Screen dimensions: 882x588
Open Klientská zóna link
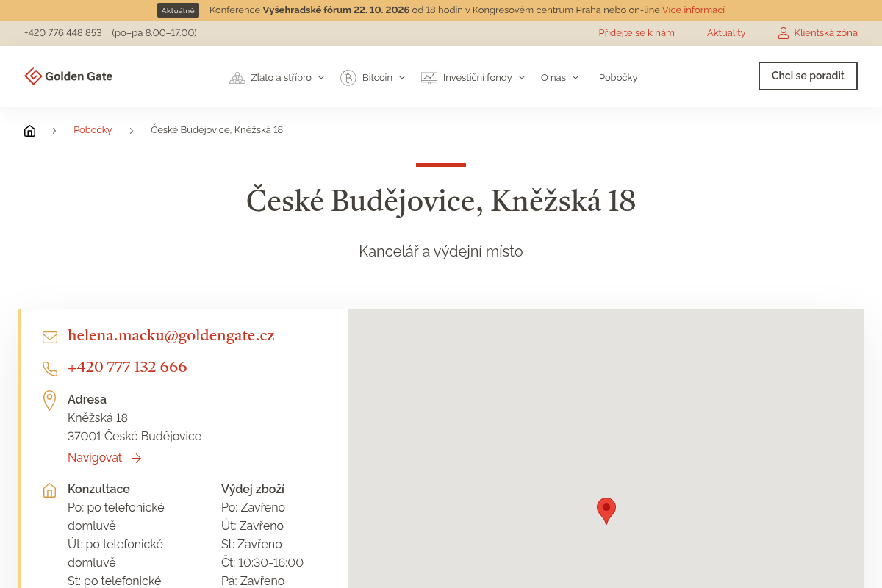[825, 33]
